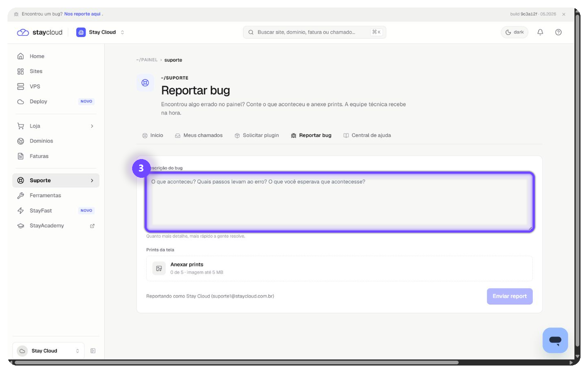The image size is (588, 373).
Task: Click the Enviar report button
Action: coord(510,296)
